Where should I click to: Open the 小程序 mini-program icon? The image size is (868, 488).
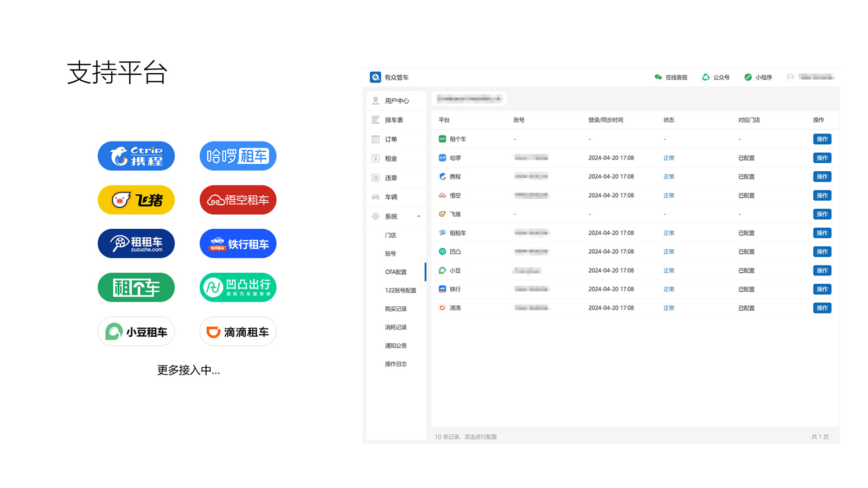coord(748,78)
